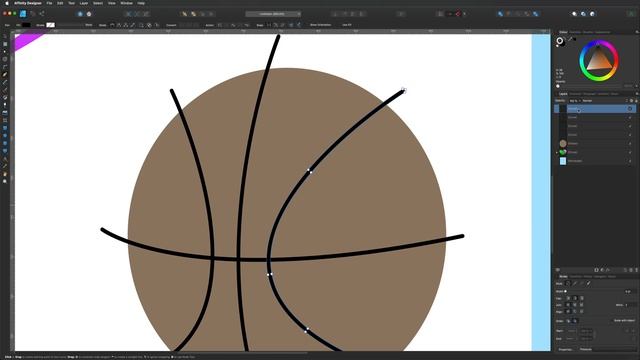The width and height of the screenshot is (640, 360).
Task: Click the red snapping magnet icon
Action: (x=458, y=14)
